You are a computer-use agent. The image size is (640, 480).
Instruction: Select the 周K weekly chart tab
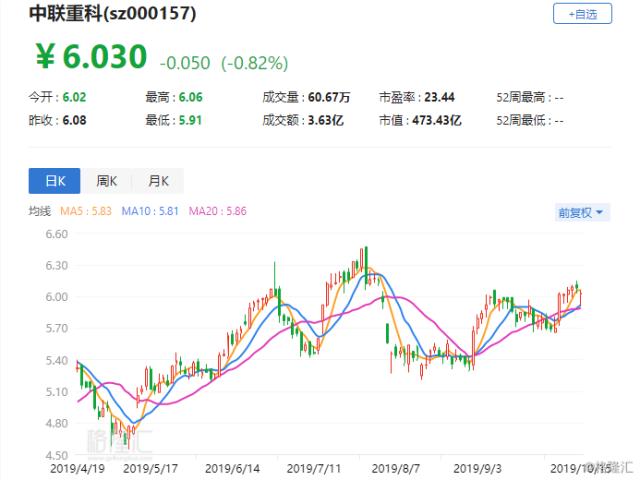(x=106, y=180)
